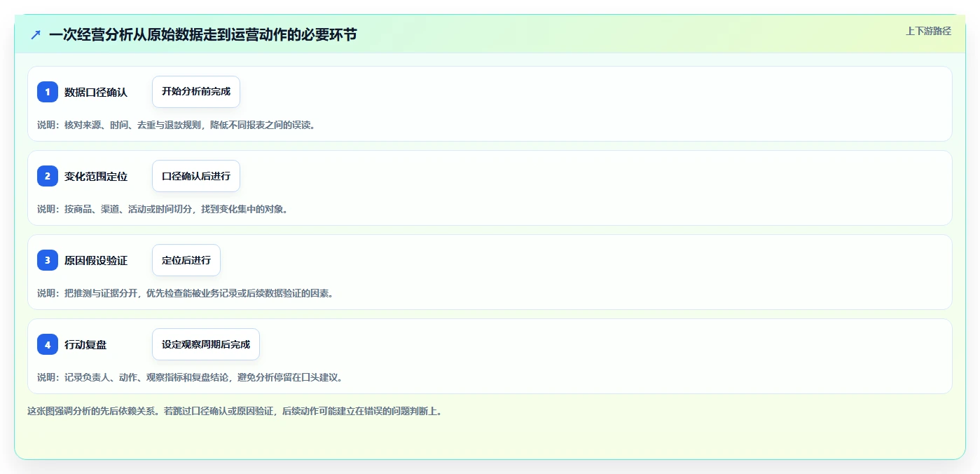
Task: Click the title 一次经营分析从原始数据走到运营动作的必要环节
Action: (203, 34)
